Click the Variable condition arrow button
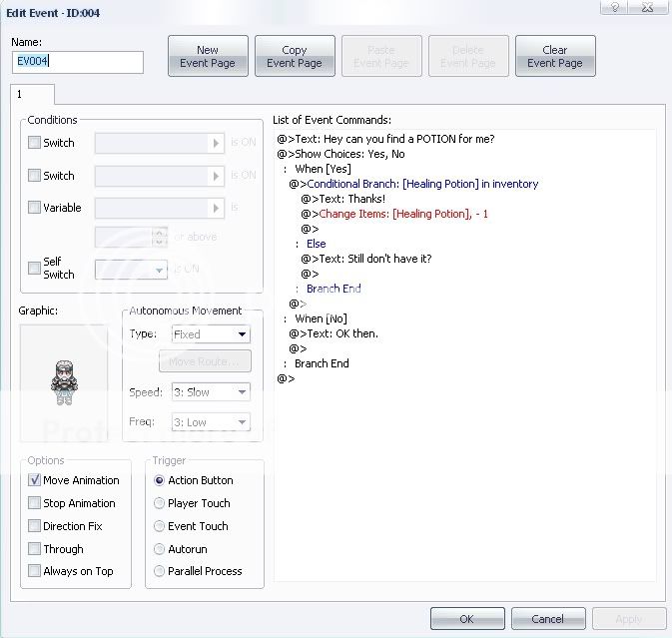The image size is (672, 638). (217, 209)
